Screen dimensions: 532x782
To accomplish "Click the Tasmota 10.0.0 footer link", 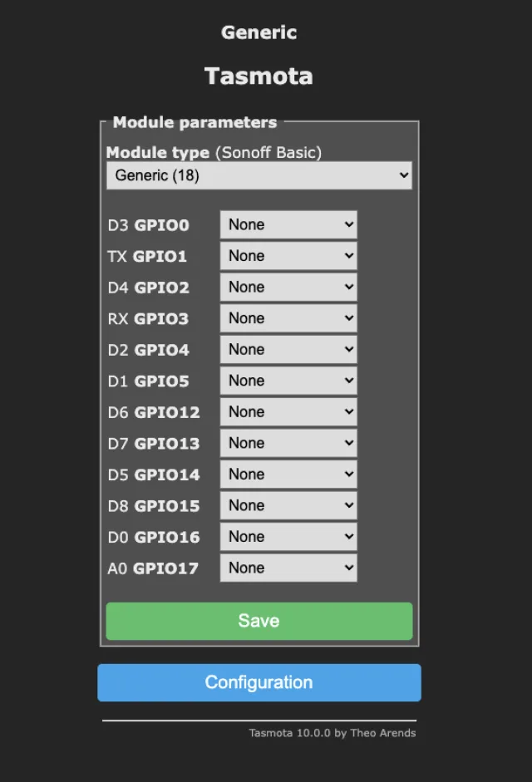I will (x=332, y=733).
